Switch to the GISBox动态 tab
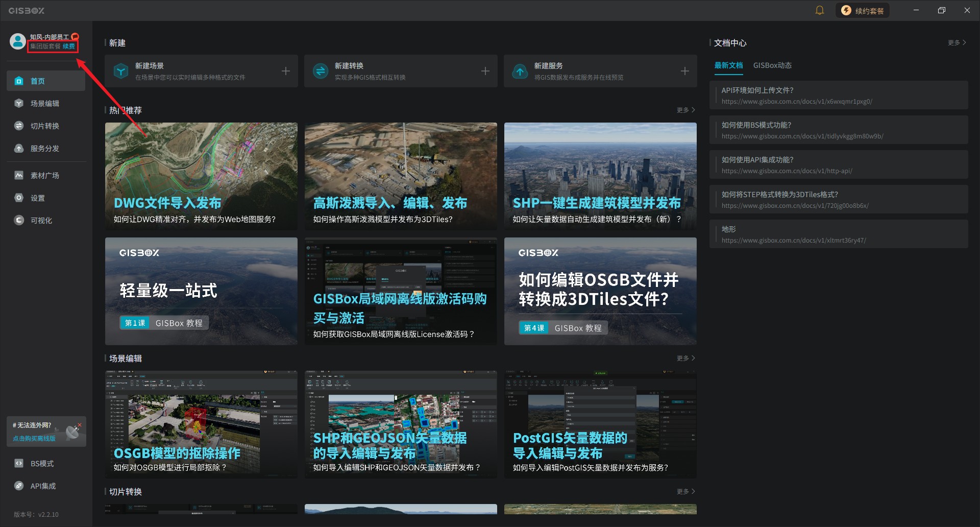The image size is (980, 527). 772,65
